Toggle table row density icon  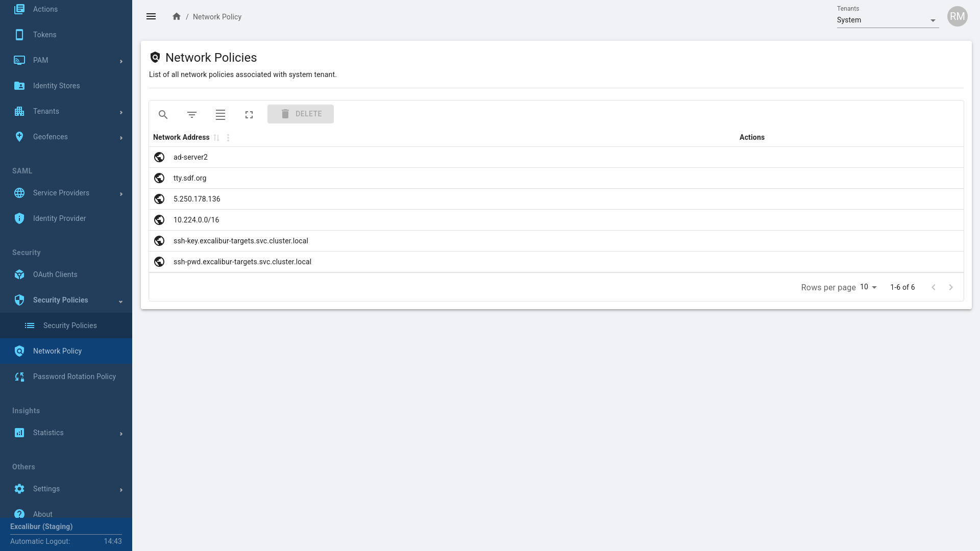[220, 115]
